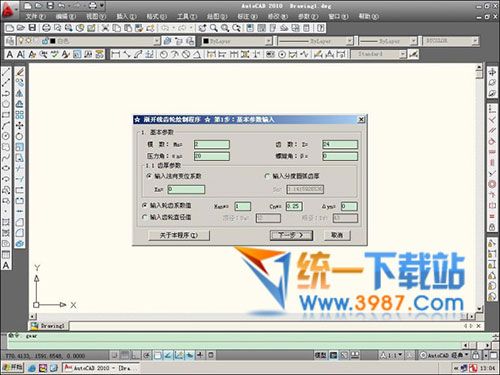Image resolution: width=500 pixels, height=375 pixels.
Task: Click the Cut scissors icon
Action: tap(105, 28)
